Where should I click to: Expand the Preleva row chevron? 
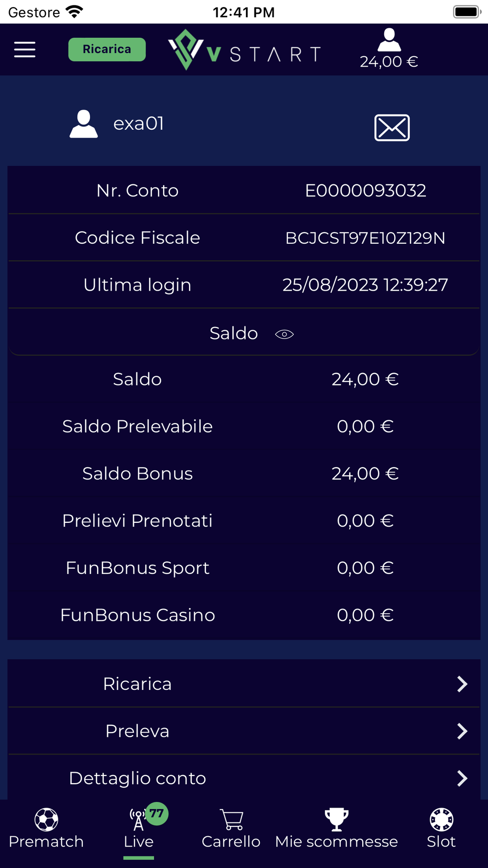point(462,731)
